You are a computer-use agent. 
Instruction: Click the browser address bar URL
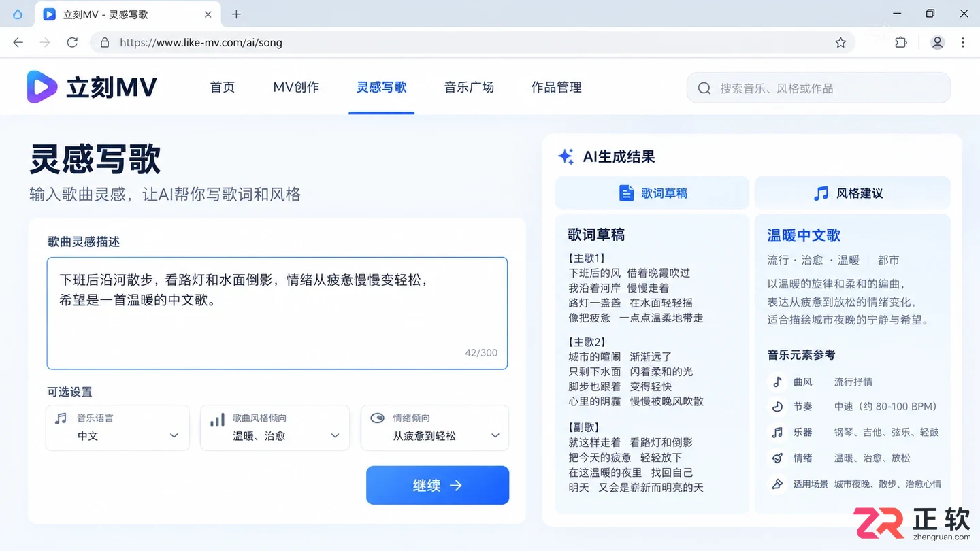[201, 42]
